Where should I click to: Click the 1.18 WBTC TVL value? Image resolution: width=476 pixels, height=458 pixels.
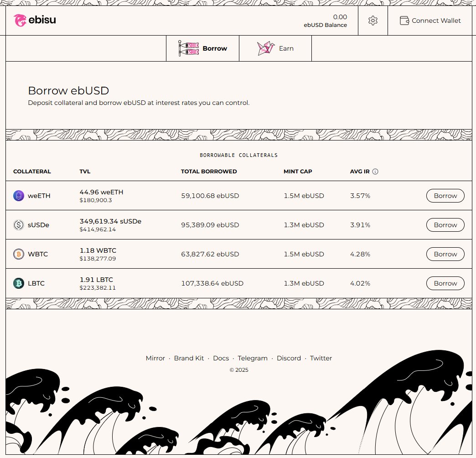(98, 250)
